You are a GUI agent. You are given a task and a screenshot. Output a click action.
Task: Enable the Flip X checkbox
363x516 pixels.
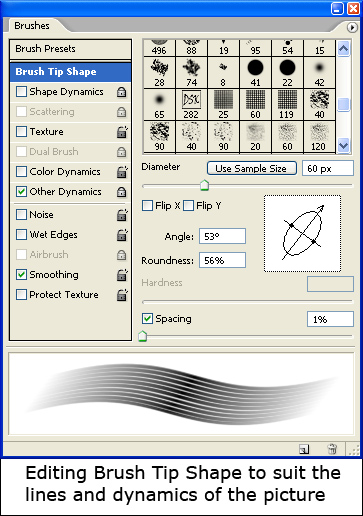point(147,206)
